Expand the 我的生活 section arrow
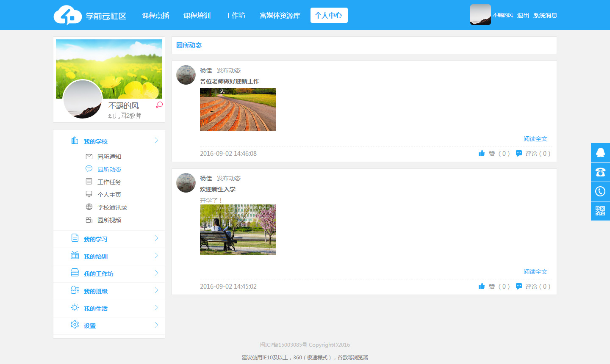The image size is (610, 364). tap(156, 308)
